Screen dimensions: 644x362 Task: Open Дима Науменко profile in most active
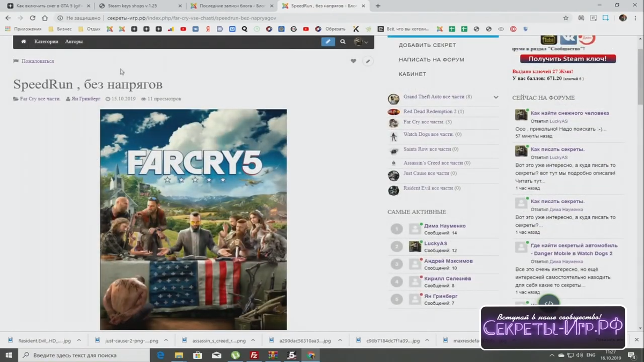tap(445, 226)
